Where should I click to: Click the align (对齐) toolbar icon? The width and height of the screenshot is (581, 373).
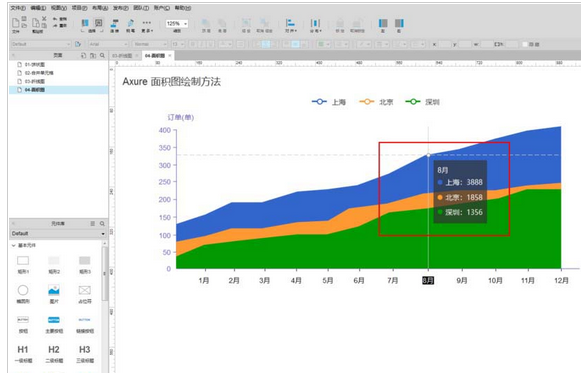pos(290,26)
